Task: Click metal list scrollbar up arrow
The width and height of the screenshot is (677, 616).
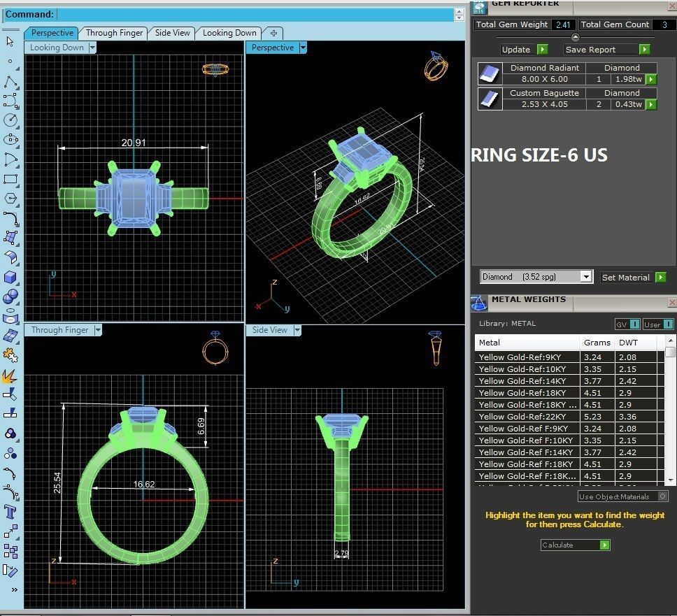Action: click(x=671, y=341)
